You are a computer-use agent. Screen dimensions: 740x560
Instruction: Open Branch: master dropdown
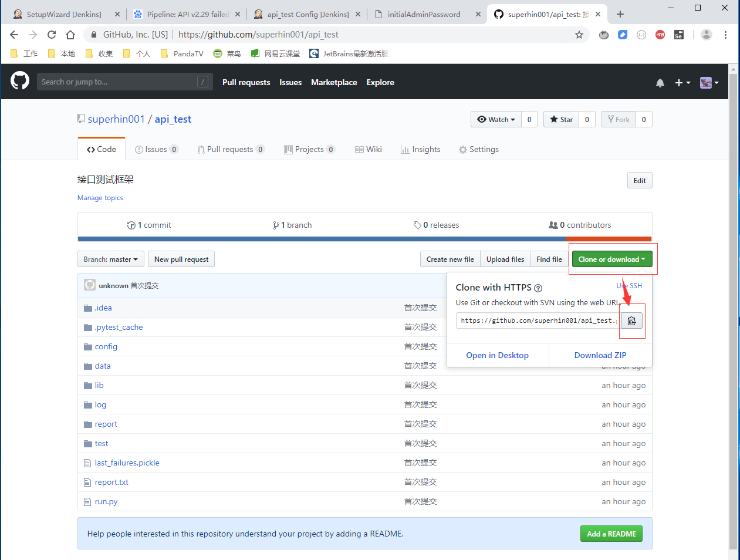pyautogui.click(x=111, y=259)
